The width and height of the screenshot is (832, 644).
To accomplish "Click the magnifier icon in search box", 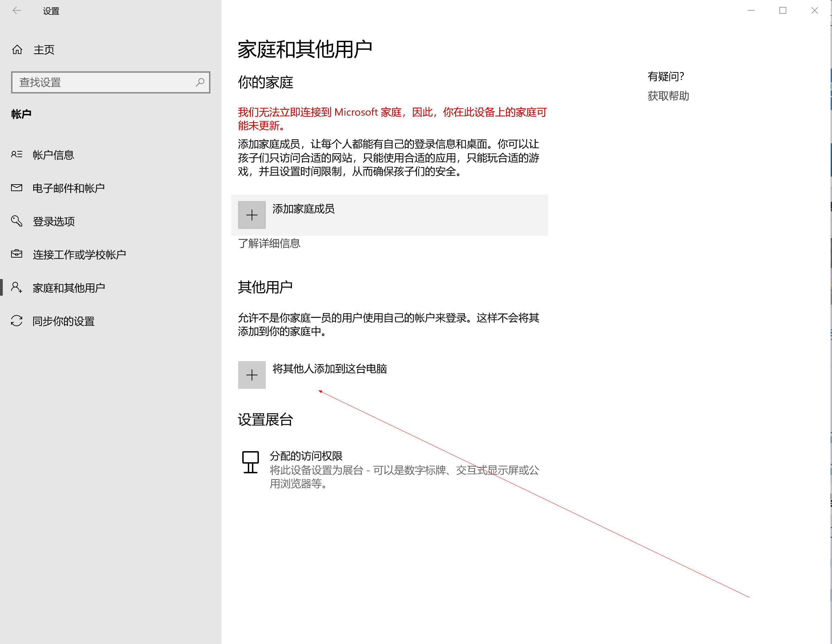I will [200, 82].
